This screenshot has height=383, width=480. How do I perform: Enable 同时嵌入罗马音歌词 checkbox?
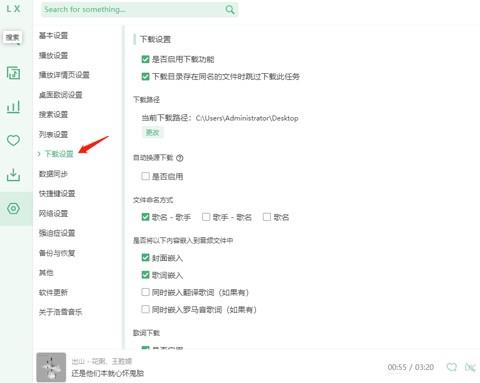(x=145, y=309)
